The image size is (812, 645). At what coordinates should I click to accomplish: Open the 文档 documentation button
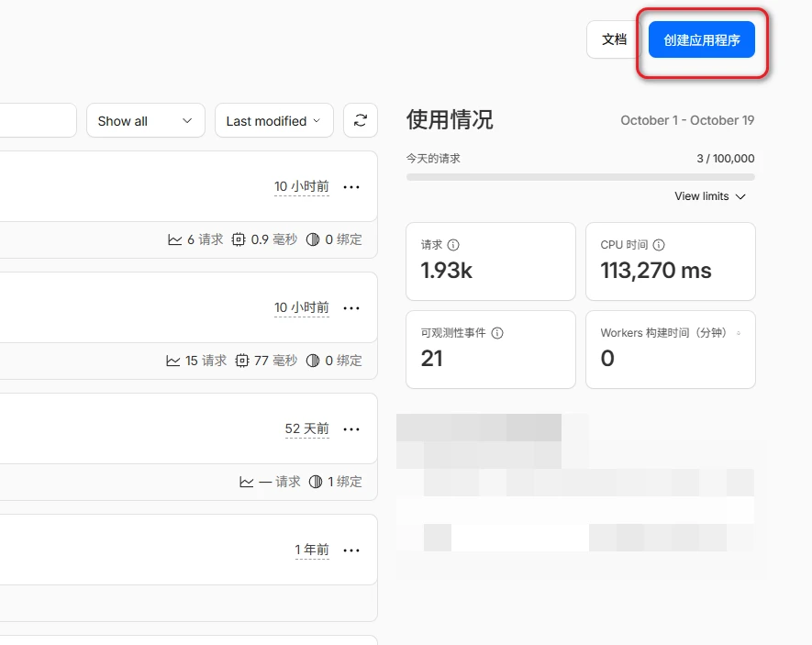(614, 39)
